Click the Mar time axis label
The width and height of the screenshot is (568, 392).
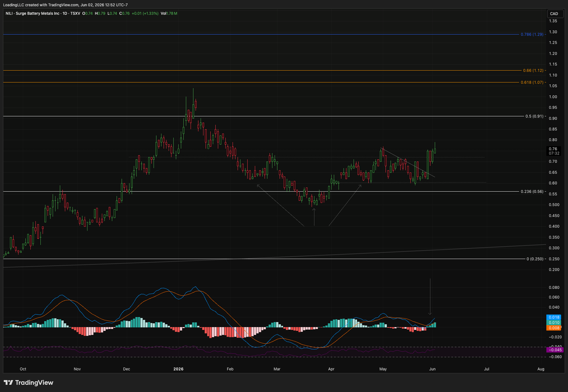click(x=277, y=368)
